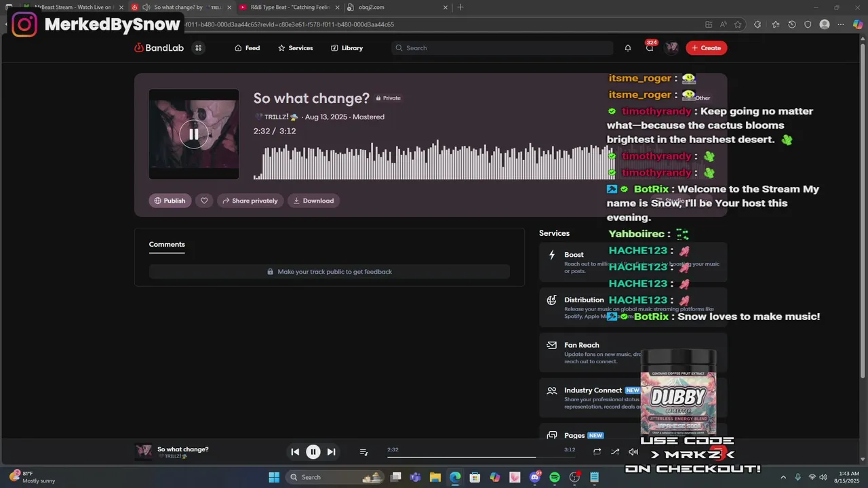Show hidden system tray icons
The height and width of the screenshot is (488, 868).
(783, 477)
